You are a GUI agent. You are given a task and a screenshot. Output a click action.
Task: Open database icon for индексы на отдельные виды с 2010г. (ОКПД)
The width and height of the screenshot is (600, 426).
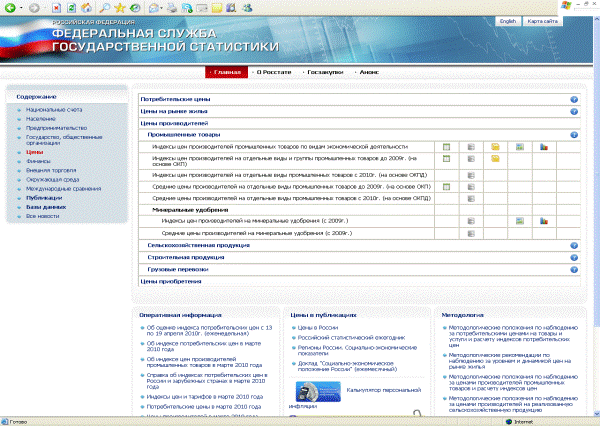click(471, 175)
